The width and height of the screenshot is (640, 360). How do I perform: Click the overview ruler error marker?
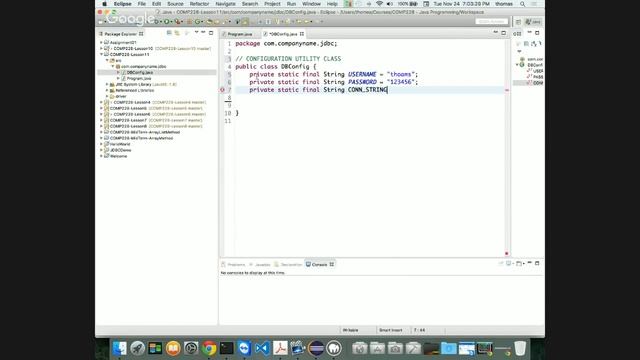click(x=507, y=90)
